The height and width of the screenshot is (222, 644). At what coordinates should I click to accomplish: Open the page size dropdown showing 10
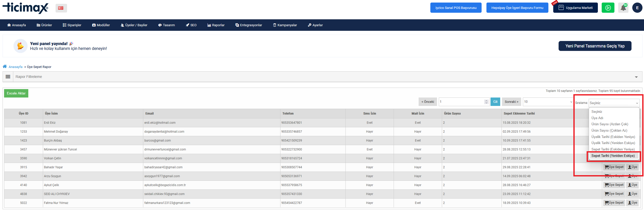click(x=548, y=102)
